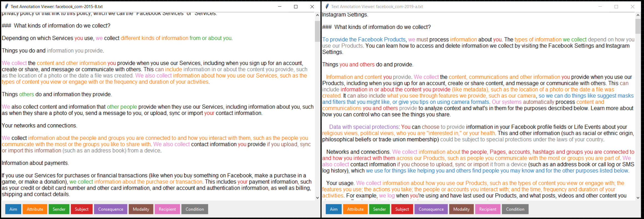Choose the green Sender label in the 2015-B window
The width and height of the screenshot is (644, 219).
pos(59,209)
